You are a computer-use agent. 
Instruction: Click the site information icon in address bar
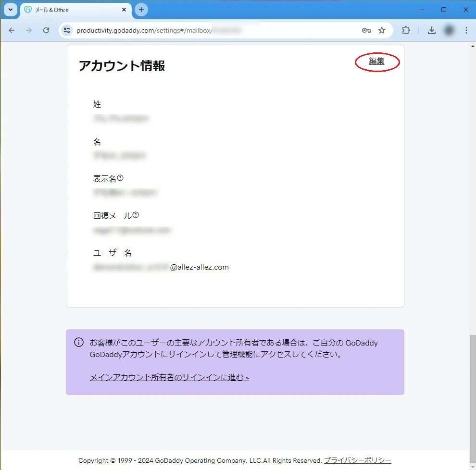pos(67,30)
